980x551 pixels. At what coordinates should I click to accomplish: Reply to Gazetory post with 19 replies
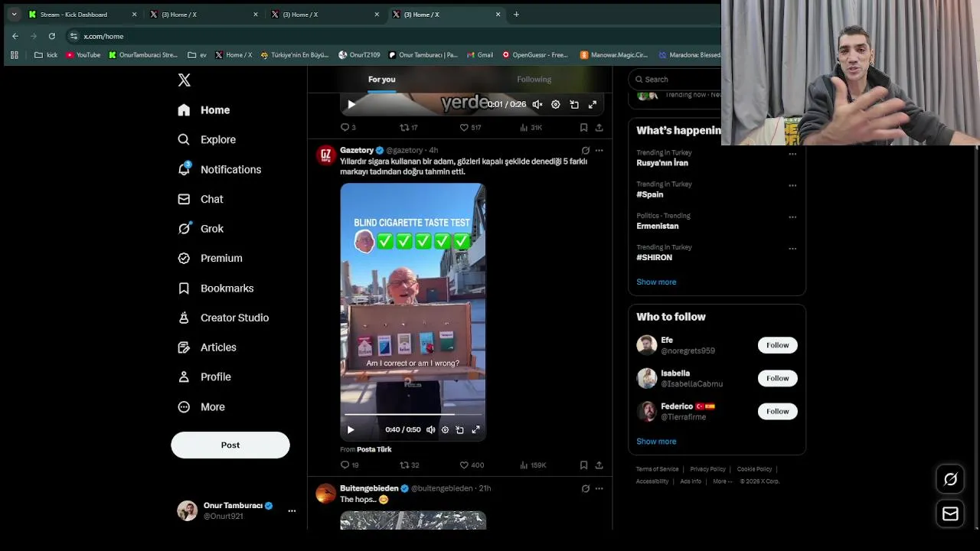pyautogui.click(x=349, y=465)
